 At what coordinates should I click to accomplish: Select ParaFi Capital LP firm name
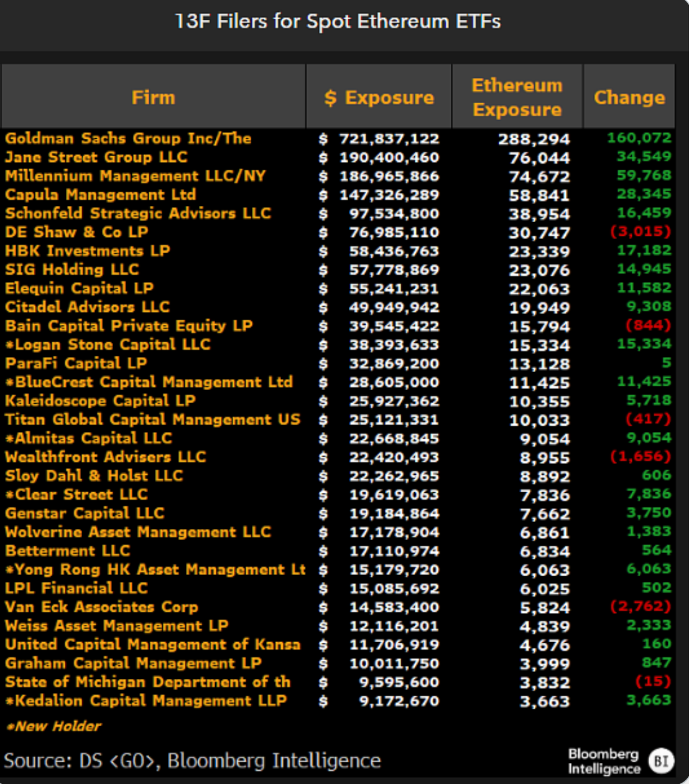pyautogui.click(x=76, y=363)
